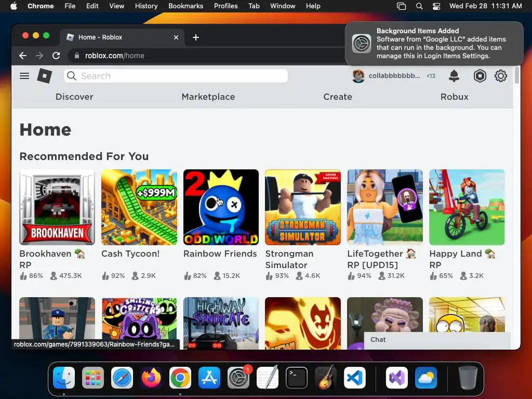Open Trash from the Dock
532x399 pixels.
(468, 378)
